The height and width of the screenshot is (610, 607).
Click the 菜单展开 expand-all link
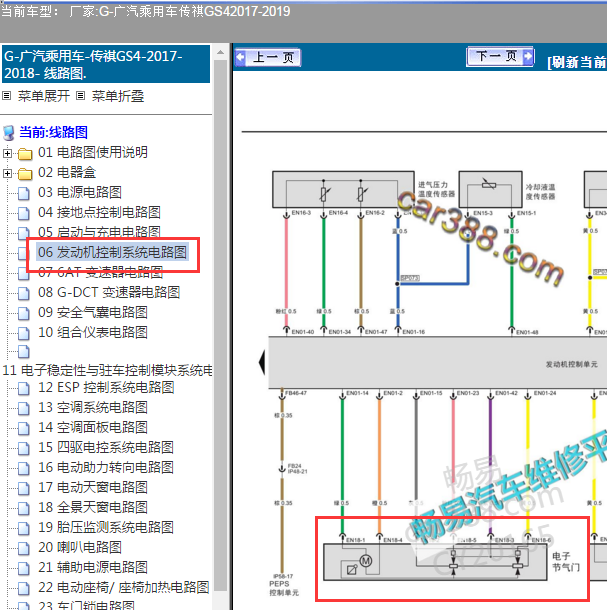pyautogui.click(x=44, y=96)
